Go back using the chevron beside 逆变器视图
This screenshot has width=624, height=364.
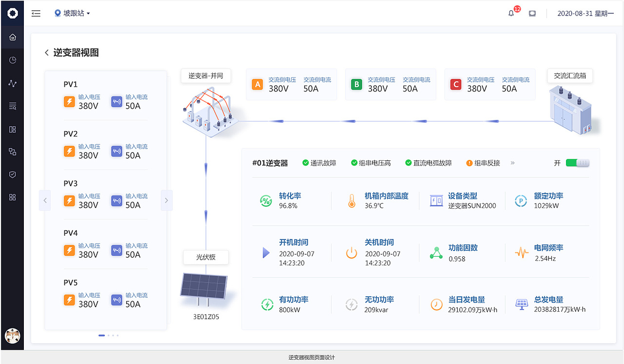click(x=47, y=52)
